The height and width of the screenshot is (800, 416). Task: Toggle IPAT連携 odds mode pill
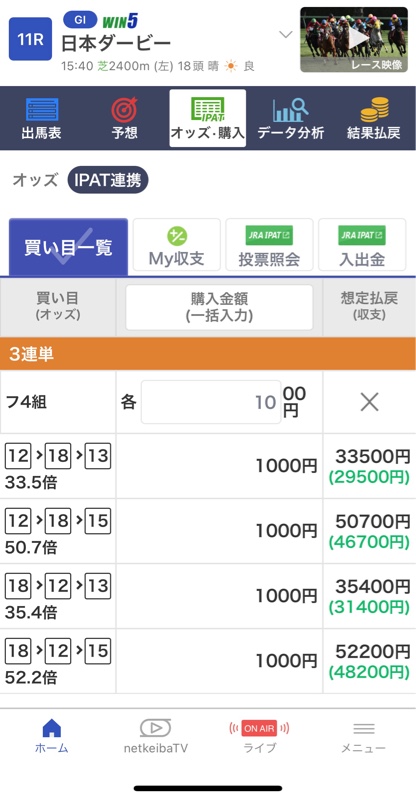[x=108, y=180]
